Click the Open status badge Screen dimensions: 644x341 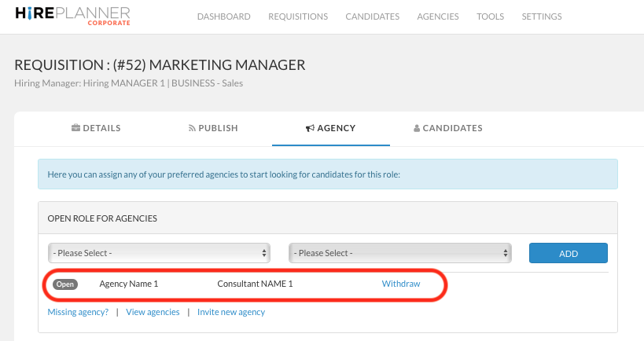coord(65,284)
